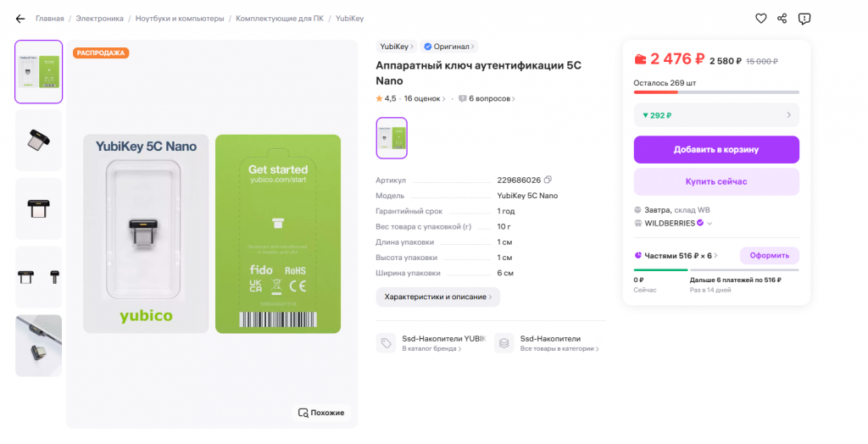
Task: Click the tag icon for brand catalog
Action: click(386, 343)
